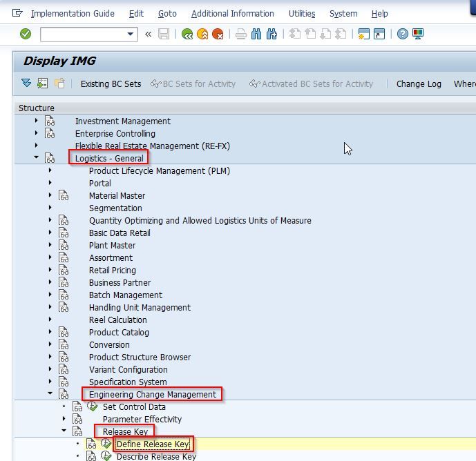
Task: Select the Describe Release Key entry
Action: coord(156,456)
